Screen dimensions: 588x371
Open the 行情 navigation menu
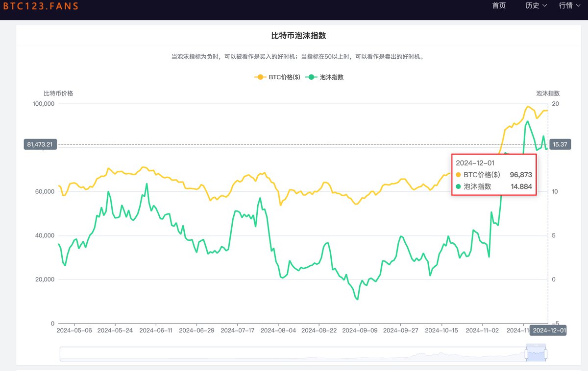pos(565,6)
